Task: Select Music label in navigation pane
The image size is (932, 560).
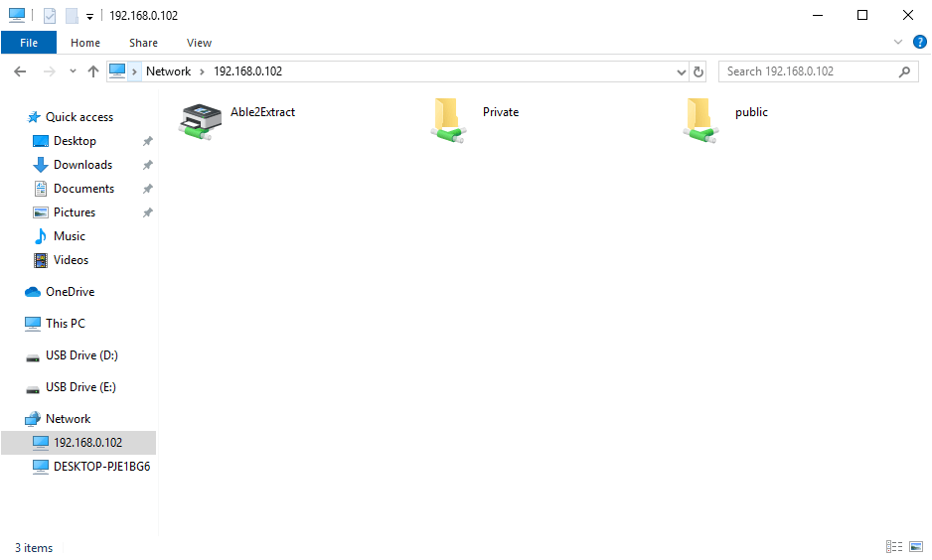Action: tap(70, 235)
